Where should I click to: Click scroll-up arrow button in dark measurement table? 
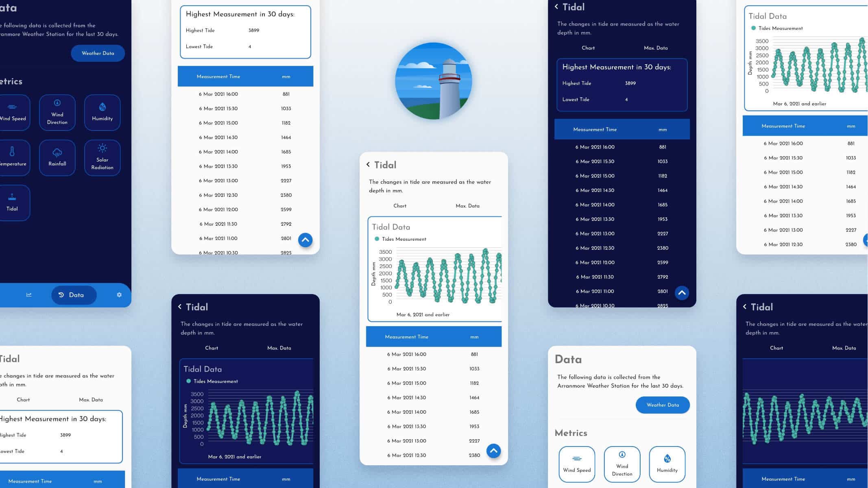tap(682, 292)
